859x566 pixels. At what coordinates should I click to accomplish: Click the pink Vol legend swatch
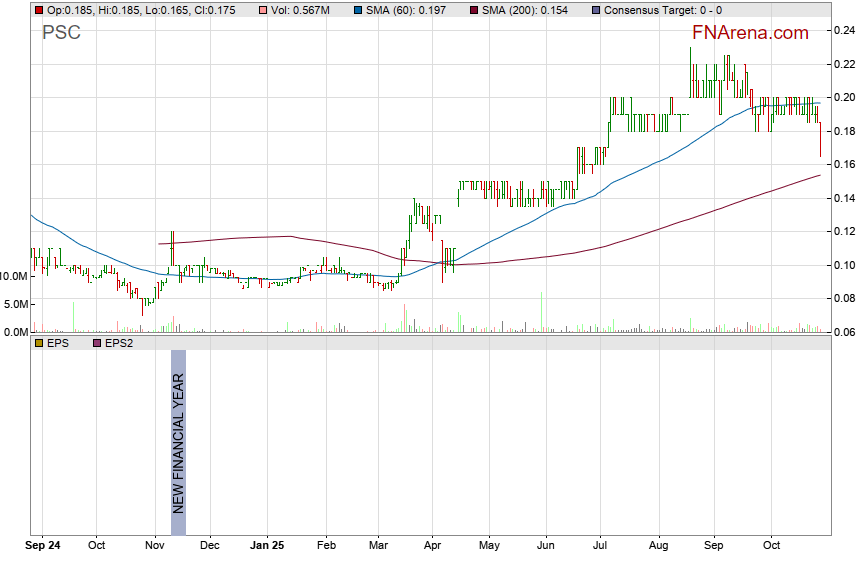(x=262, y=10)
